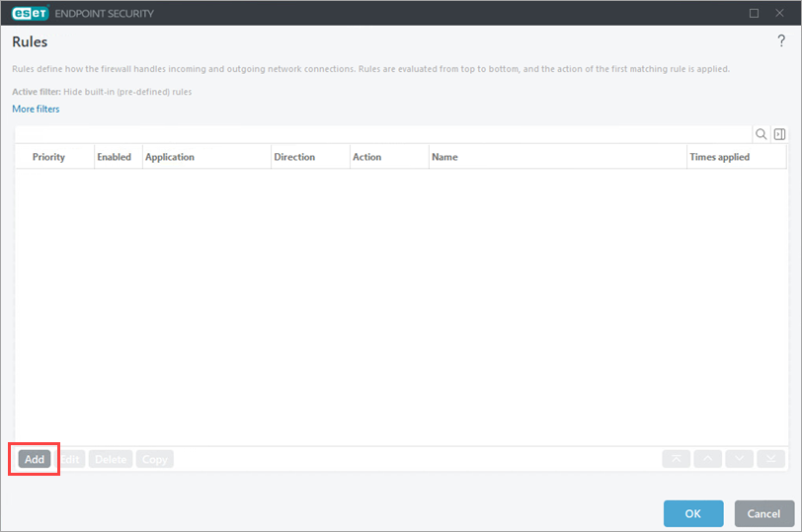Sort by the Direction column header
The image size is (802, 532).
tap(294, 157)
